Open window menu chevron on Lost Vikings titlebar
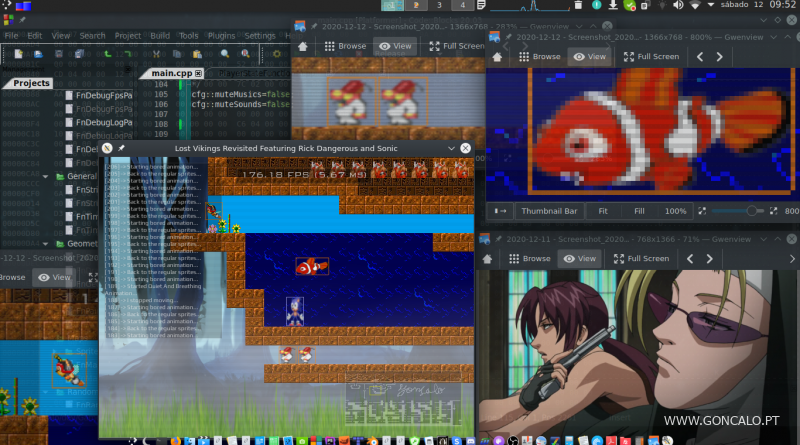The image size is (800, 445). (451, 148)
